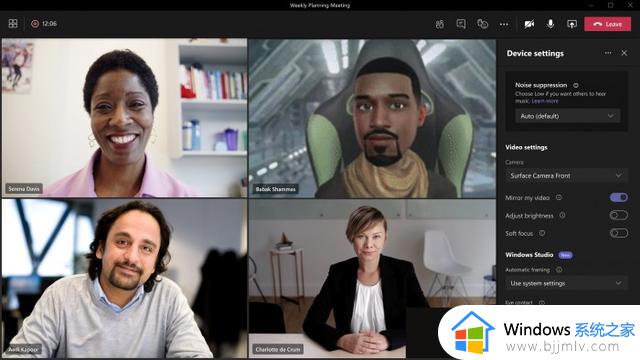
Task: Turn the camera on or off
Action: (x=529, y=24)
